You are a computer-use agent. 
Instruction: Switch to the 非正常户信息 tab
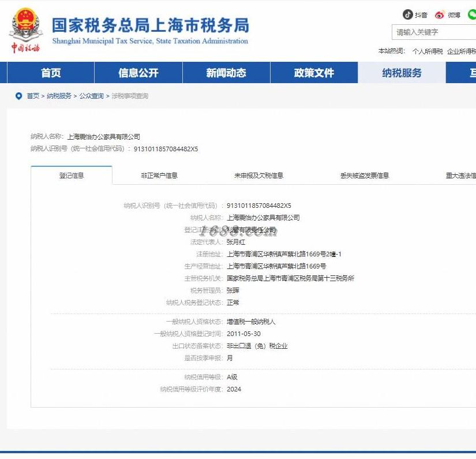(x=159, y=176)
